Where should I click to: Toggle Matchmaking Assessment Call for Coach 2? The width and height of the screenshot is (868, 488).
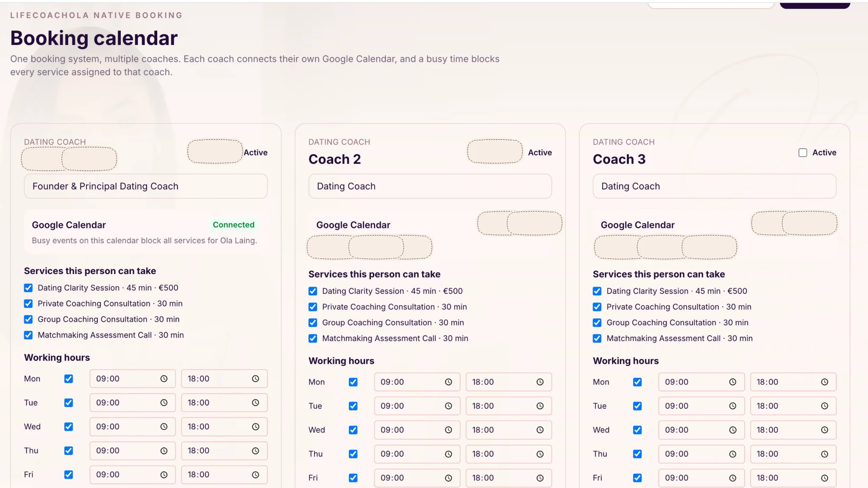click(313, 338)
